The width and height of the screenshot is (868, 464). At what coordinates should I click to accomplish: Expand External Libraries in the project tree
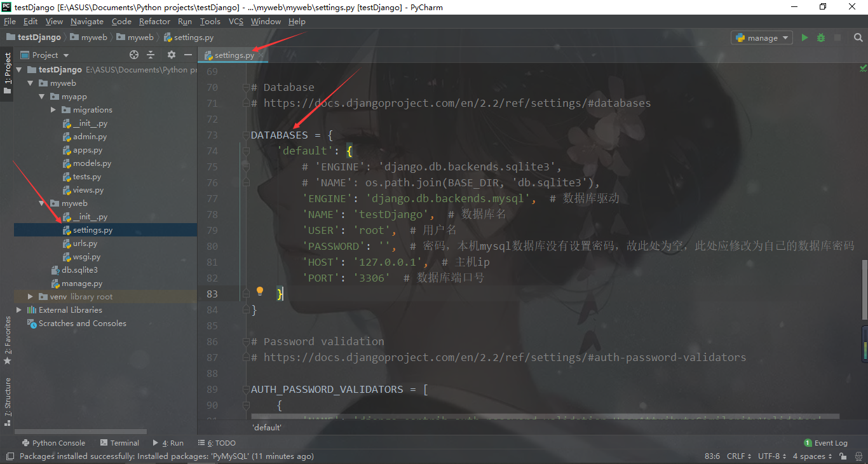click(x=19, y=310)
